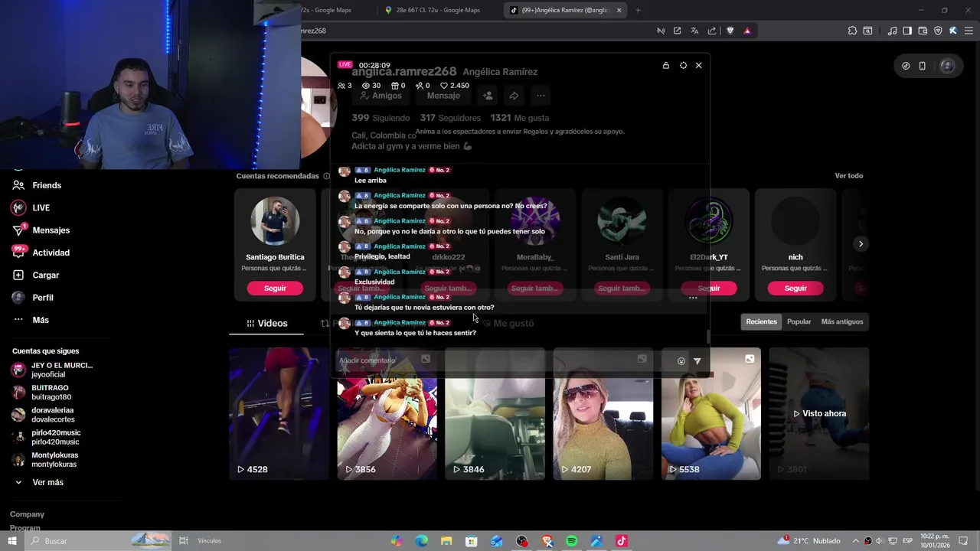The width and height of the screenshot is (980, 551).
Task: Open jeyoficial followed account
Action: pos(52,370)
